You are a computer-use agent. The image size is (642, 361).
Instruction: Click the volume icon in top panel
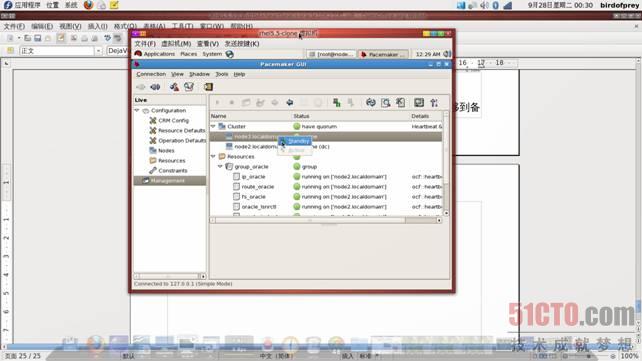(484, 5)
